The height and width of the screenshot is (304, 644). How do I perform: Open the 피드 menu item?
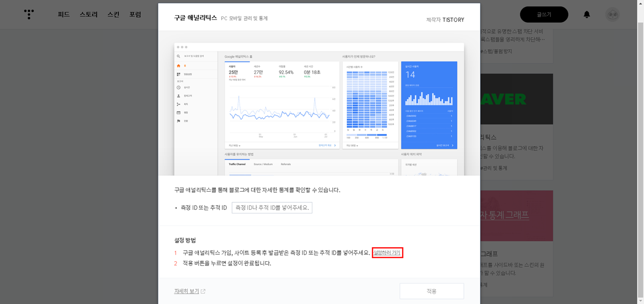(x=64, y=15)
